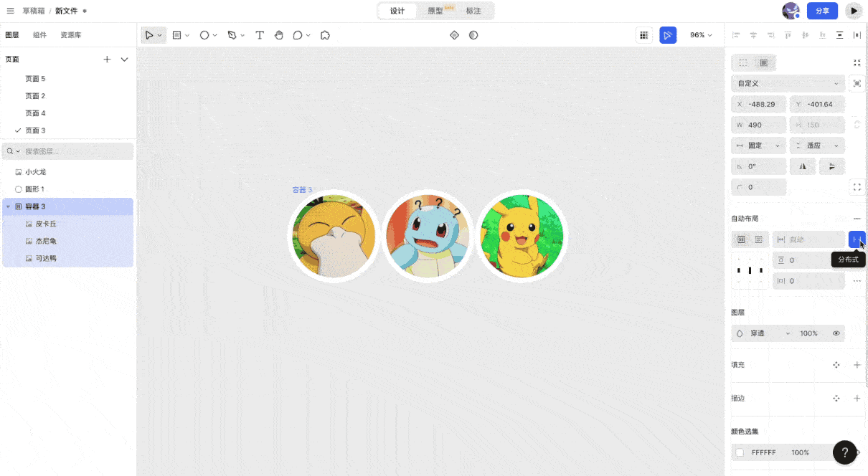Click the lock aspect ratio icon

857,125
